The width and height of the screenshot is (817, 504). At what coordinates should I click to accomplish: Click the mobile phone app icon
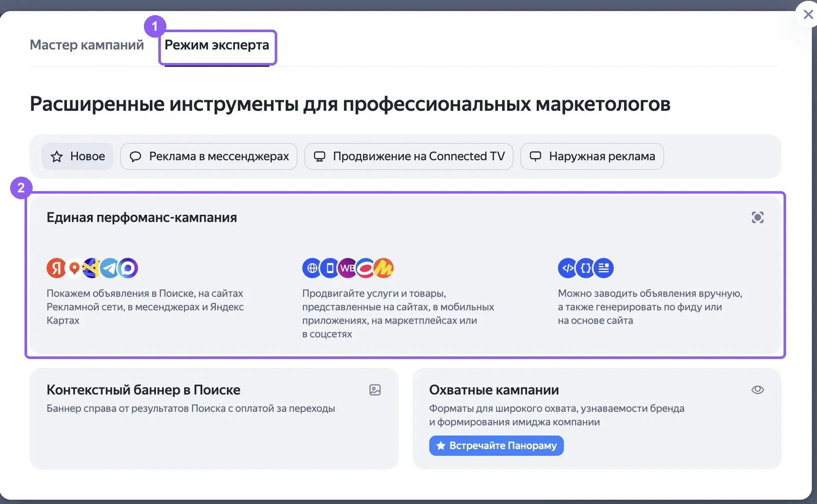[330, 268]
